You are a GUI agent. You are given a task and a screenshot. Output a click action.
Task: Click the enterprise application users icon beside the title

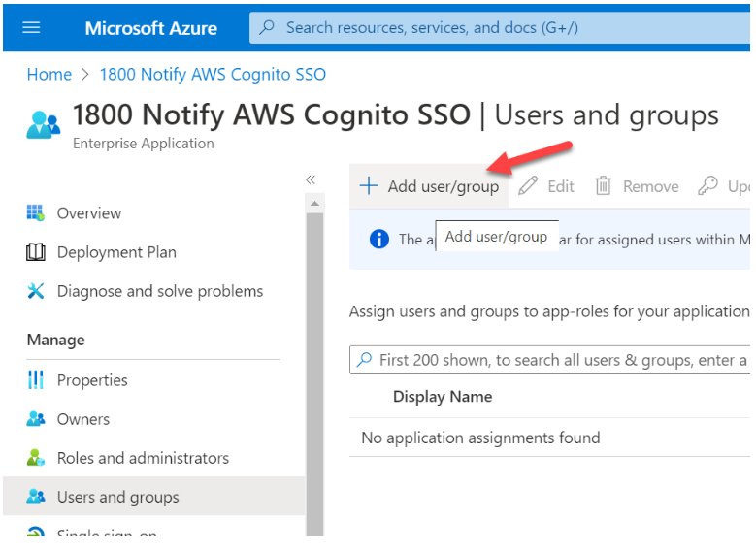(44, 125)
